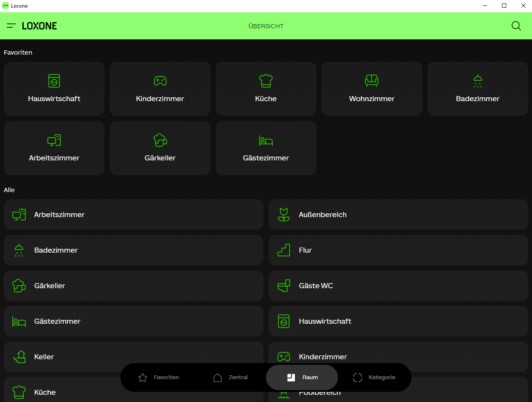Click the shower icon in Badezimmer list row
Screen dimensions: 532x402
coord(19,250)
